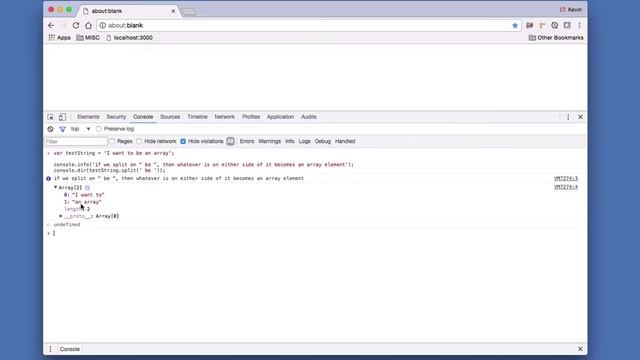Click the blue bookmark star

(x=515, y=25)
